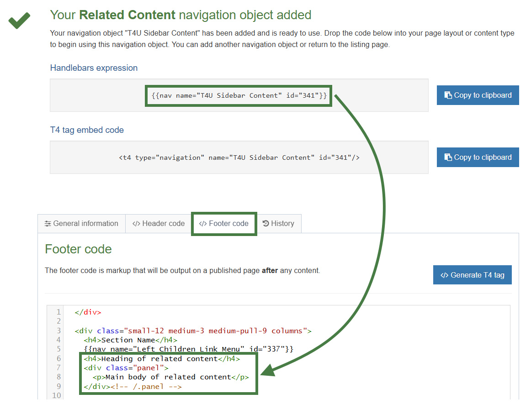Copy the Handlebars expression to clipboard
The image size is (531, 420).
click(x=478, y=95)
